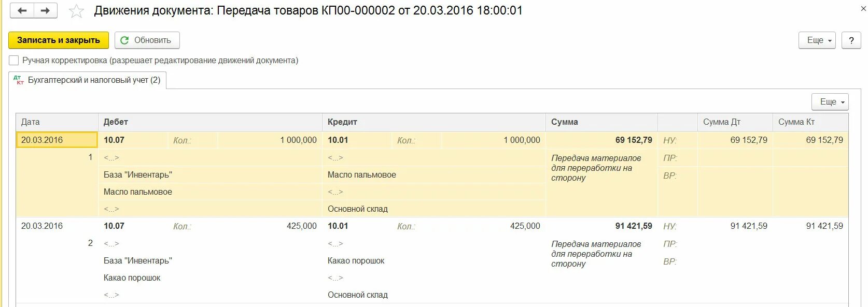Close the form with the top-right X
The height and width of the screenshot is (307, 868).
pyautogui.click(x=863, y=9)
